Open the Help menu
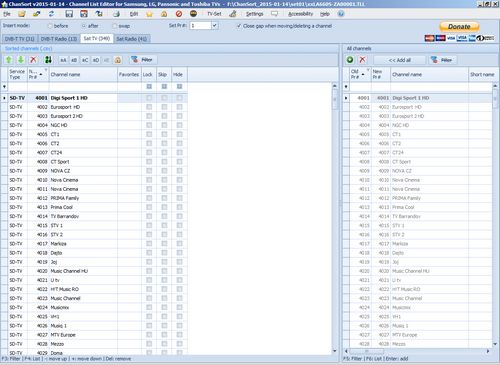 [325, 14]
